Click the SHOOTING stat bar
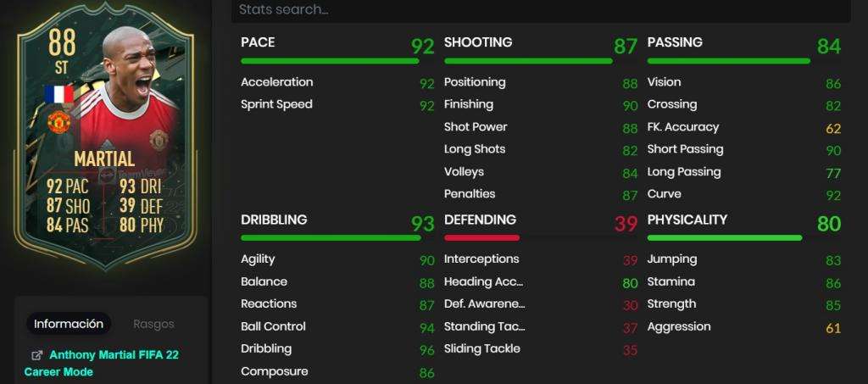 (528, 61)
